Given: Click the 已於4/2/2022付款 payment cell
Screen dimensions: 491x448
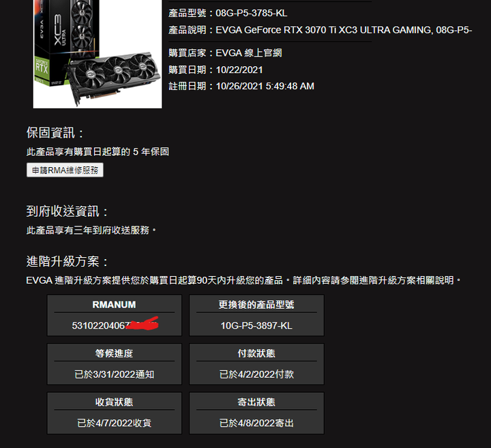Looking at the screenshot, I should pos(256,374).
